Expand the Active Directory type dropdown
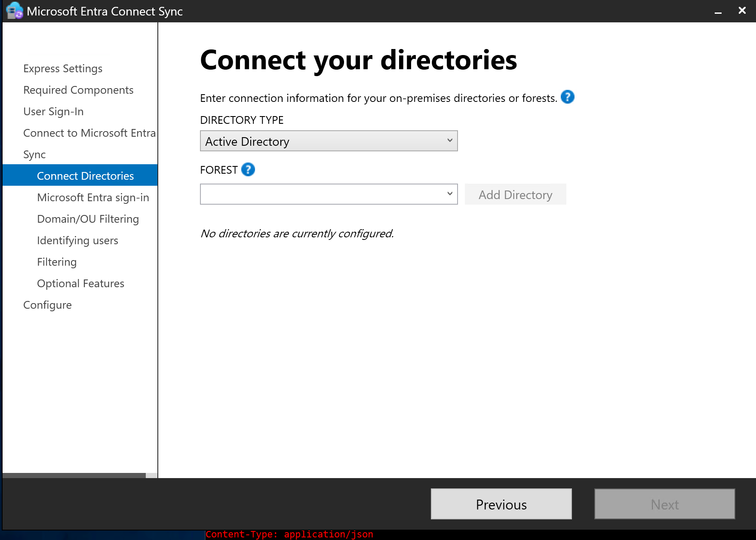This screenshot has width=756, height=540. [x=329, y=141]
